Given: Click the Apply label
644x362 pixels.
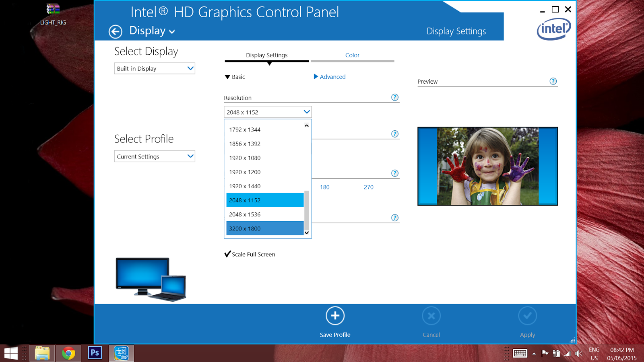Looking at the screenshot, I should pyautogui.click(x=527, y=335).
